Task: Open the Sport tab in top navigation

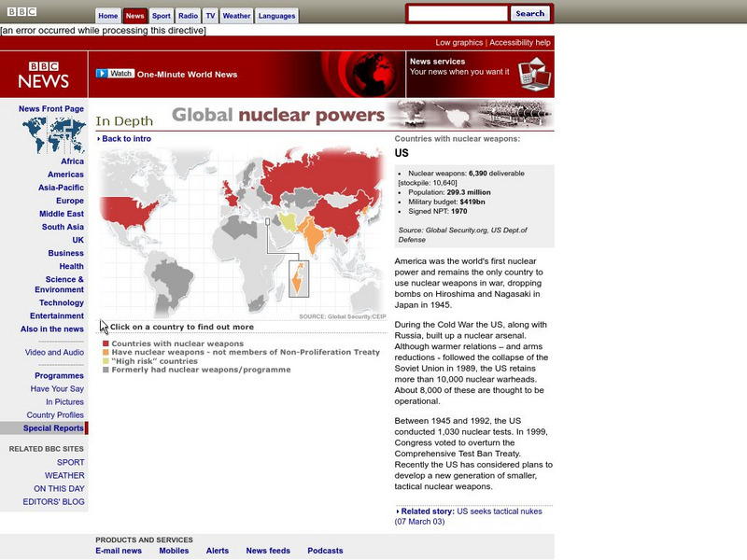Action: [162, 16]
